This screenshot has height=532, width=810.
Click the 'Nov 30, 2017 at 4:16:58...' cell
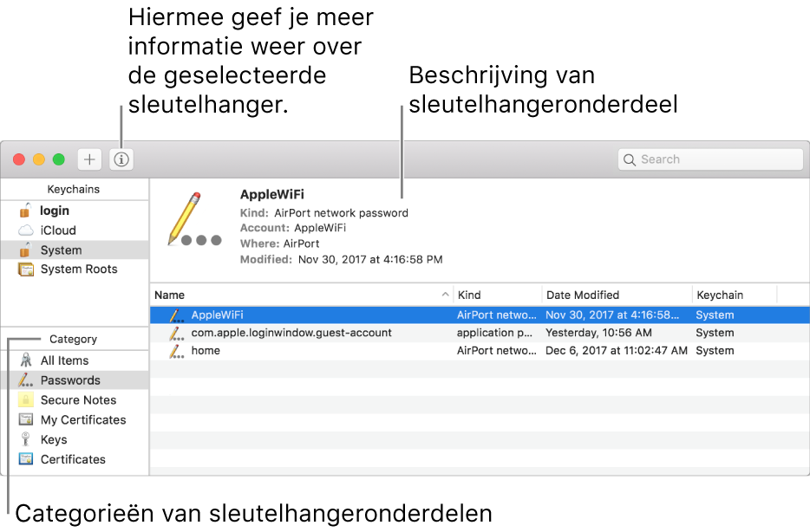[x=612, y=315]
